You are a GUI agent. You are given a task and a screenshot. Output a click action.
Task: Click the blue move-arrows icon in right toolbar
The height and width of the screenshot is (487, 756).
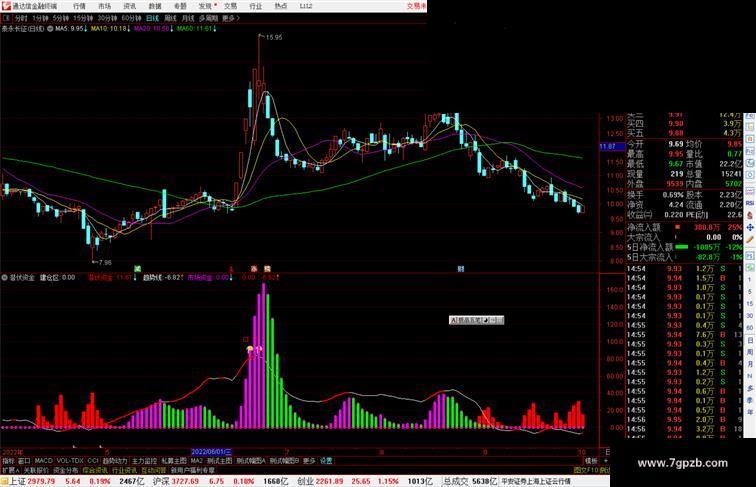[750, 227]
